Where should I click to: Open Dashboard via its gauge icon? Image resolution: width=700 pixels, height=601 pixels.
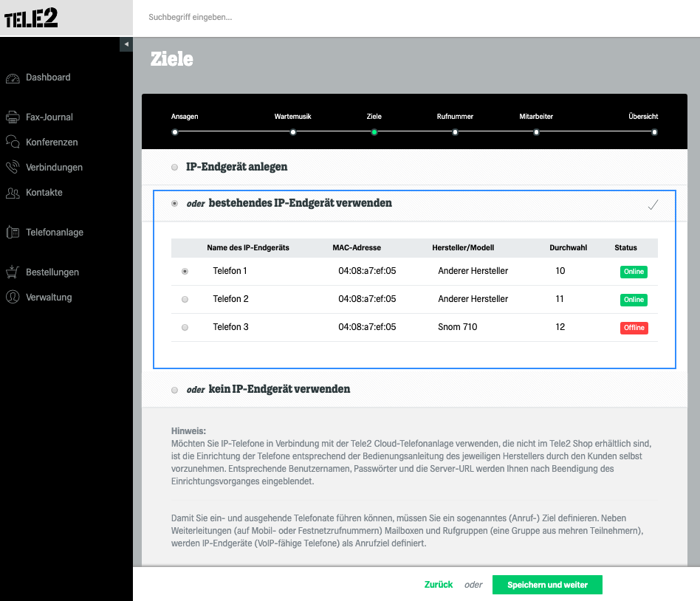coord(13,78)
